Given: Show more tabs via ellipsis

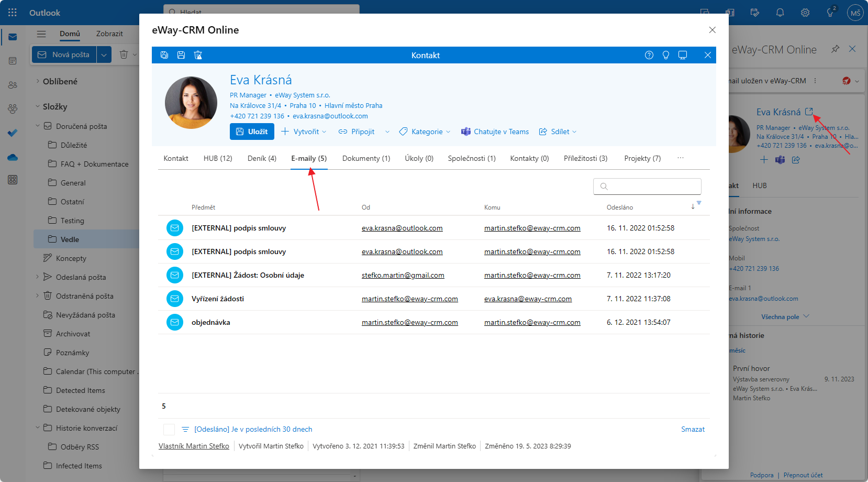Looking at the screenshot, I should pos(681,158).
